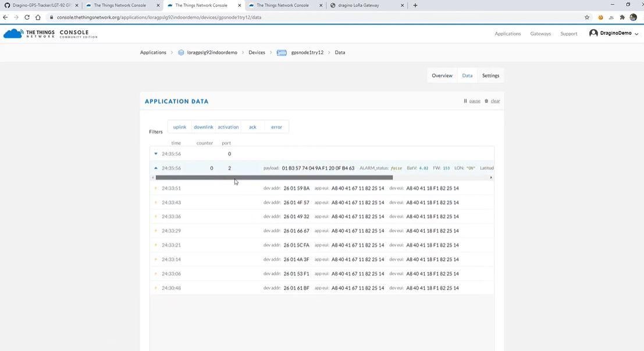Pause the application data stream
644x351 pixels.
[x=472, y=101]
